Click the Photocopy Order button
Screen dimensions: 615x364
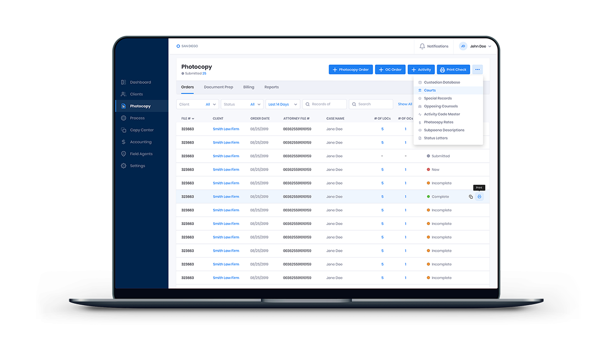tap(351, 69)
